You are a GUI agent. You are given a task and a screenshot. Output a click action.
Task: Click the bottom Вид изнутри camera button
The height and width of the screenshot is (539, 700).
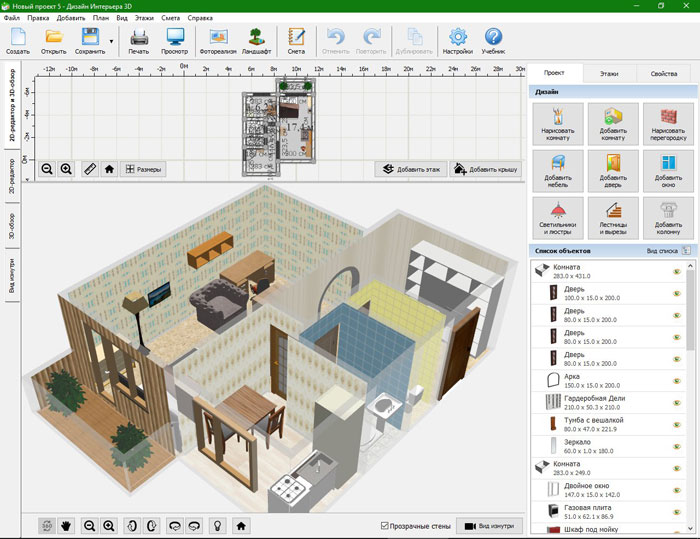click(x=489, y=526)
